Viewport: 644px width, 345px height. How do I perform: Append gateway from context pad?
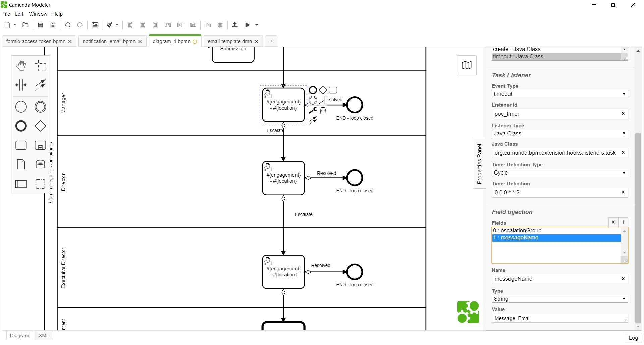(323, 90)
